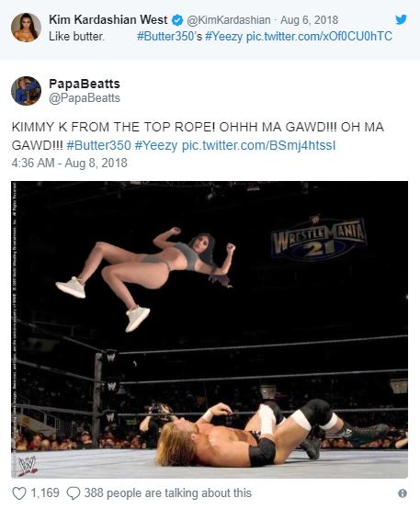Click the @KimKardashian handle
Viewport: 420px width, 509px height.
228,20
